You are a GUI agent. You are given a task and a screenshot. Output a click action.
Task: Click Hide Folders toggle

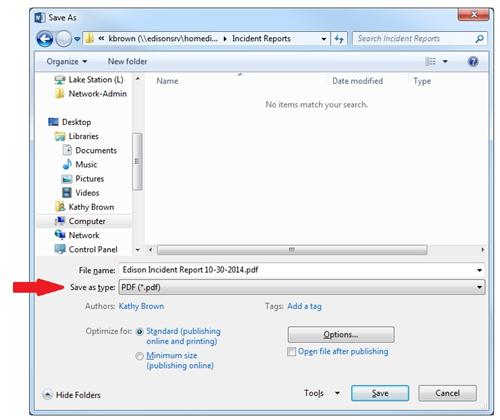(x=71, y=395)
